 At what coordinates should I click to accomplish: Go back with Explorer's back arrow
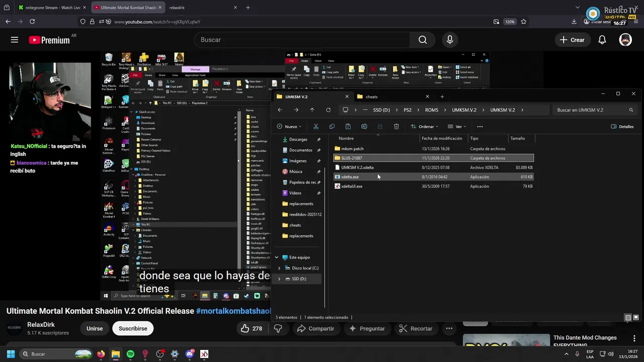[280, 110]
